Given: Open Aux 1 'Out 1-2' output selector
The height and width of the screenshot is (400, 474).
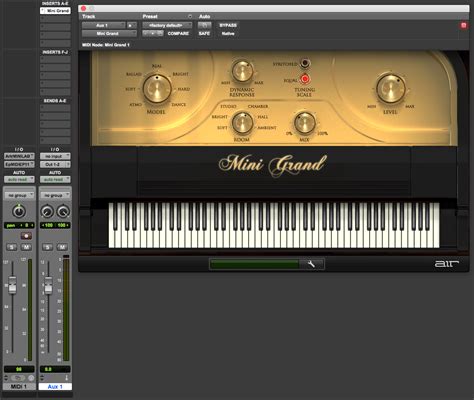Looking at the screenshot, I should pos(52,164).
